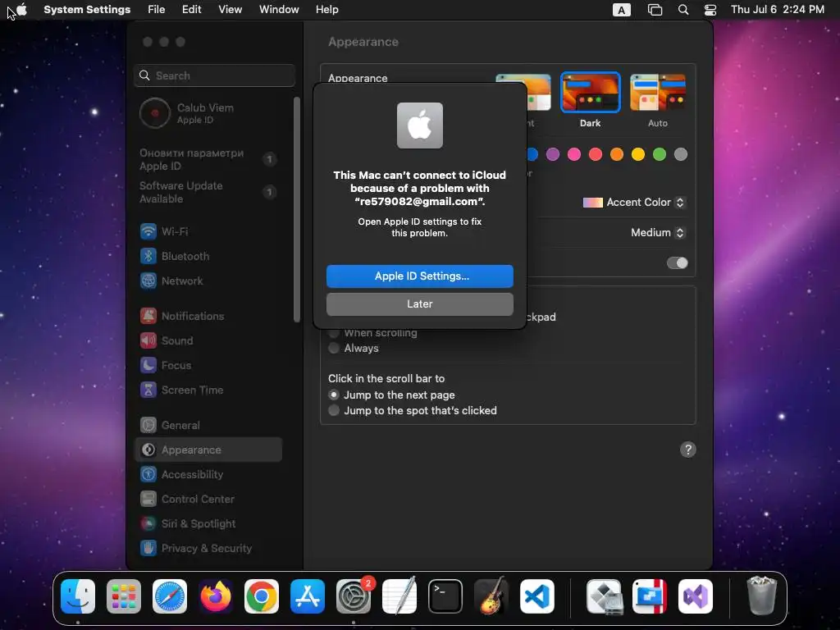
Task: Open the Edit menu
Action: [x=191, y=10]
